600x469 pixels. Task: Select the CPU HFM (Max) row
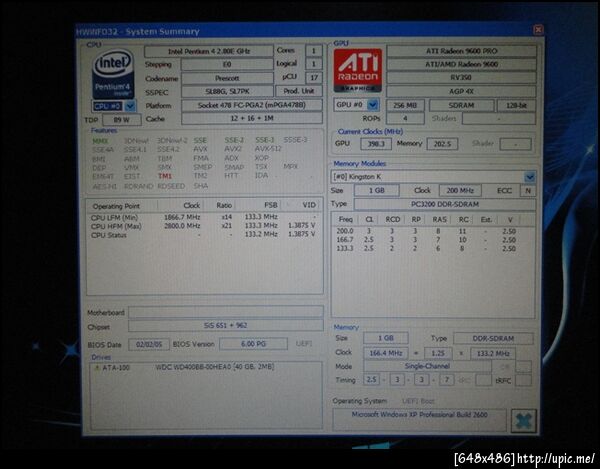tap(204, 226)
